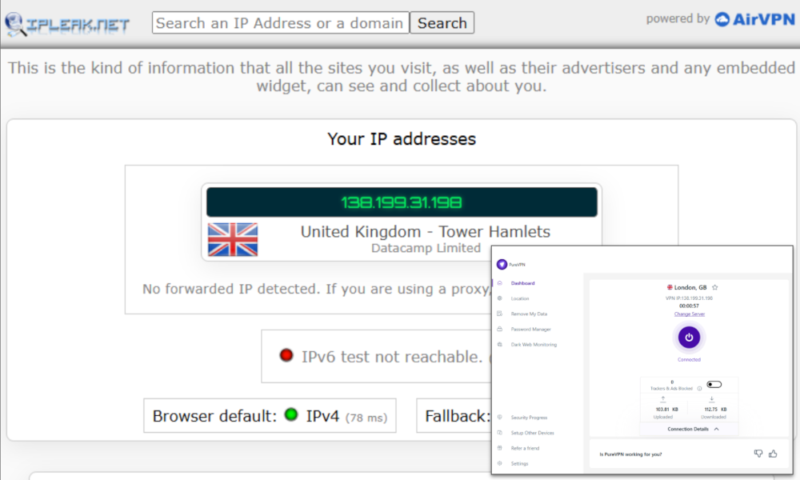Select the 112.75 KB downloaded value
Screen dimensions: 800x480
coord(715,409)
